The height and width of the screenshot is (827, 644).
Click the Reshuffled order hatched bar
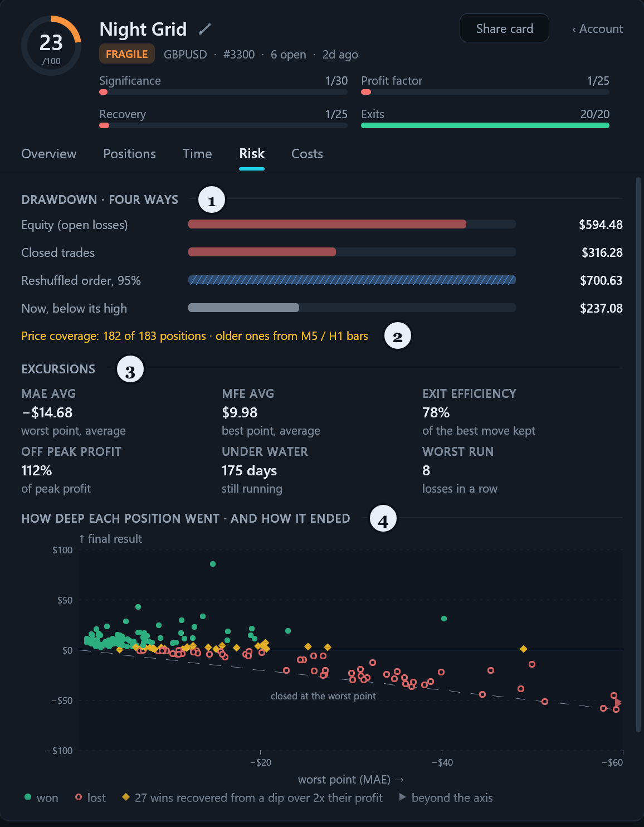pos(352,280)
